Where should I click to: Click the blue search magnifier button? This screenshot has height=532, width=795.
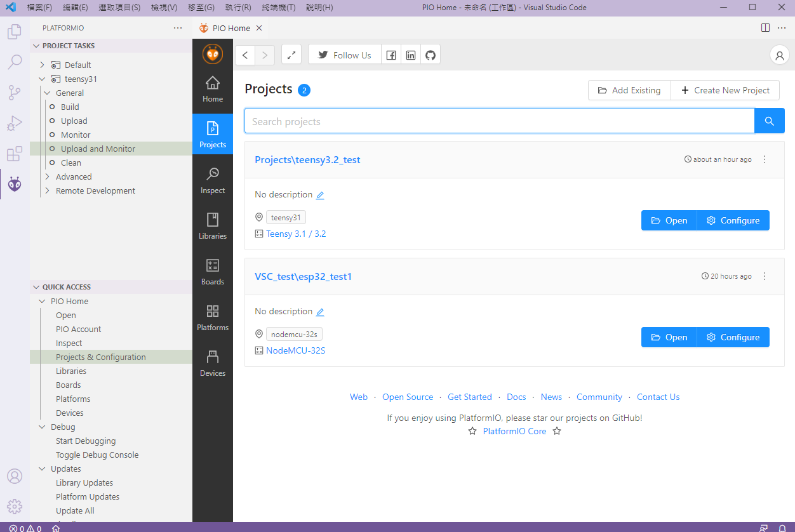point(770,121)
